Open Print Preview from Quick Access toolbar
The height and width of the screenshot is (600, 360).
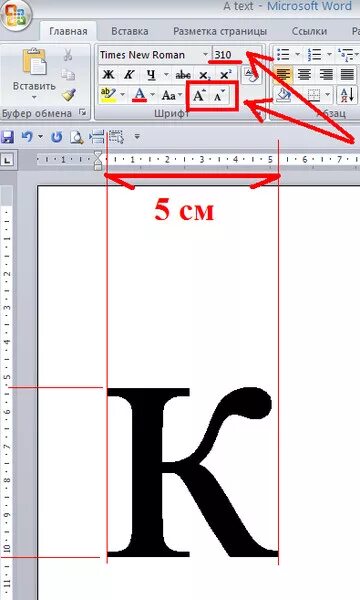77,137
